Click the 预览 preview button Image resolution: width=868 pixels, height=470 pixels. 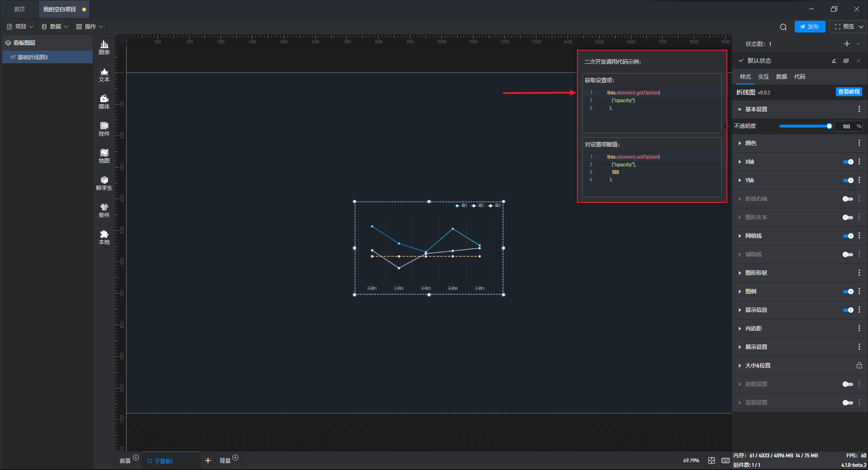pyautogui.click(x=844, y=27)
